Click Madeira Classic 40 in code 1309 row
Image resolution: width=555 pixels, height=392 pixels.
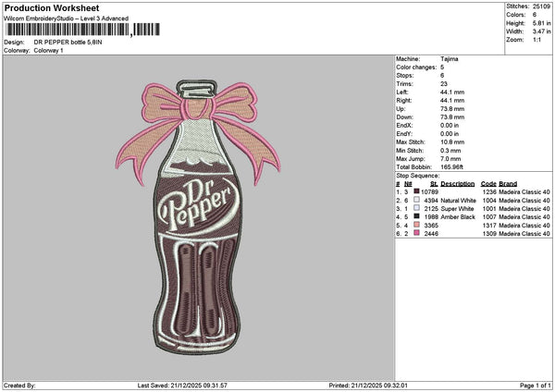click(524, 234)
